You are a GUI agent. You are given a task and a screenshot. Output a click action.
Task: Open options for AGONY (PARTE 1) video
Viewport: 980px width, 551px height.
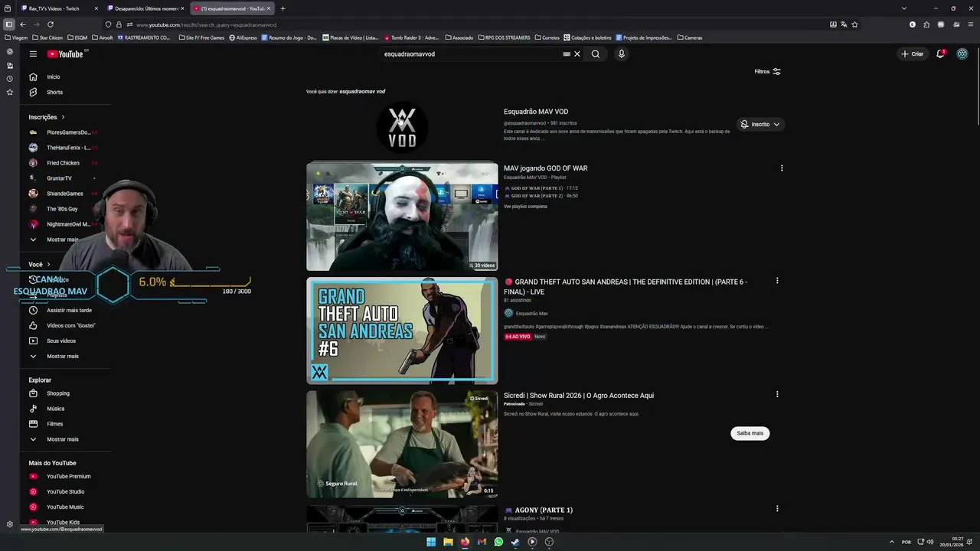click(777, 508)
